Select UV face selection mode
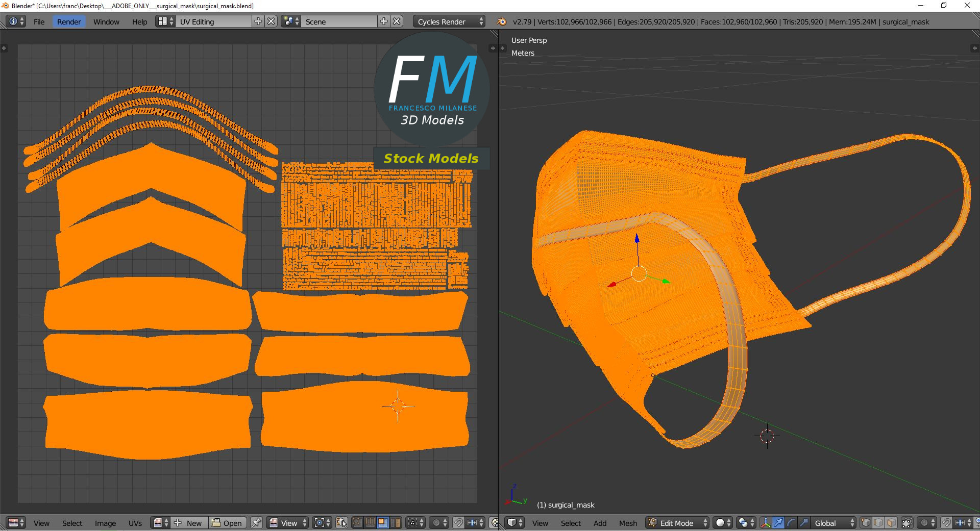980x531 pixels. coord(383,523)
